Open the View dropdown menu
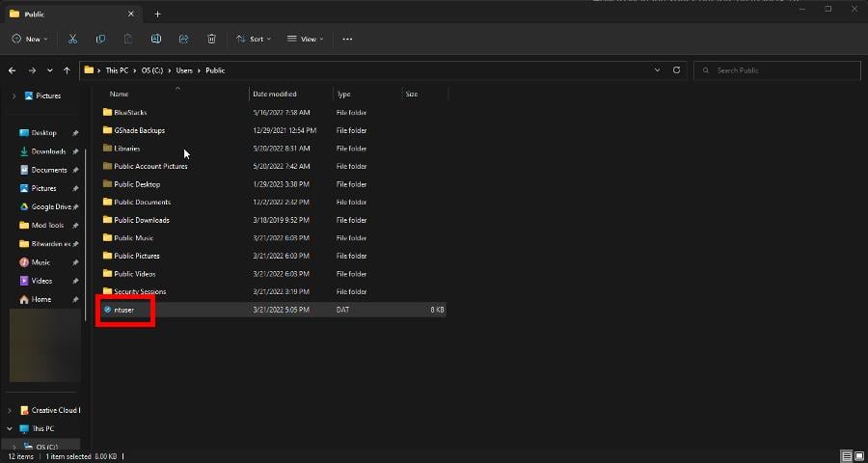Viewport: 868px width, 463px height. tap(305, 39)
